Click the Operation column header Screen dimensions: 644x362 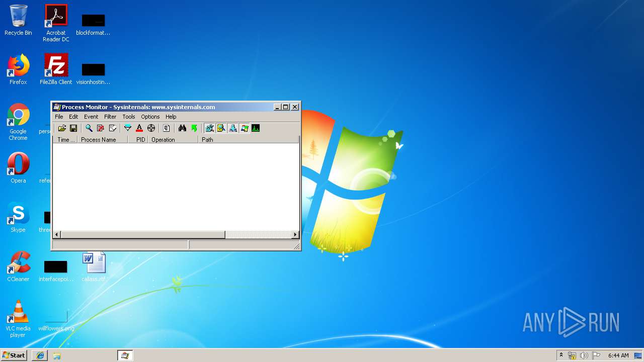[x=173, y=140]
